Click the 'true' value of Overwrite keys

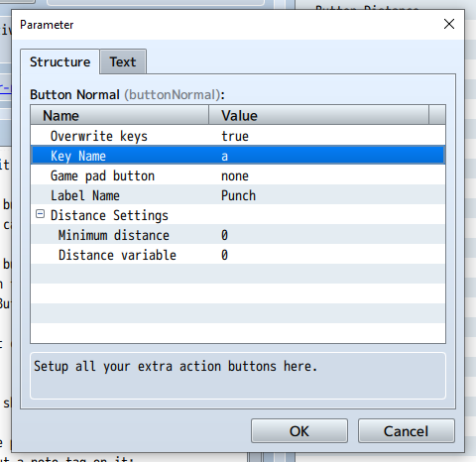click(x=235, y=136)
